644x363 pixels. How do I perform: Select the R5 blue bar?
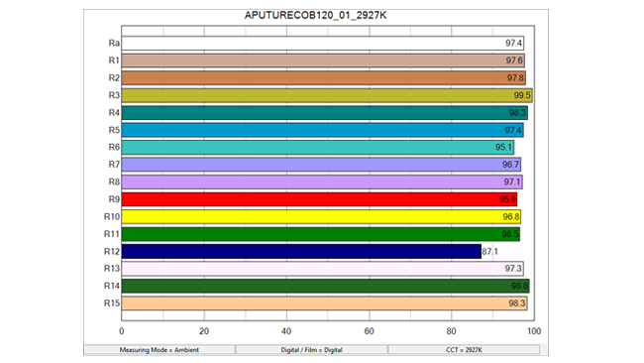(x=322, y=130)
